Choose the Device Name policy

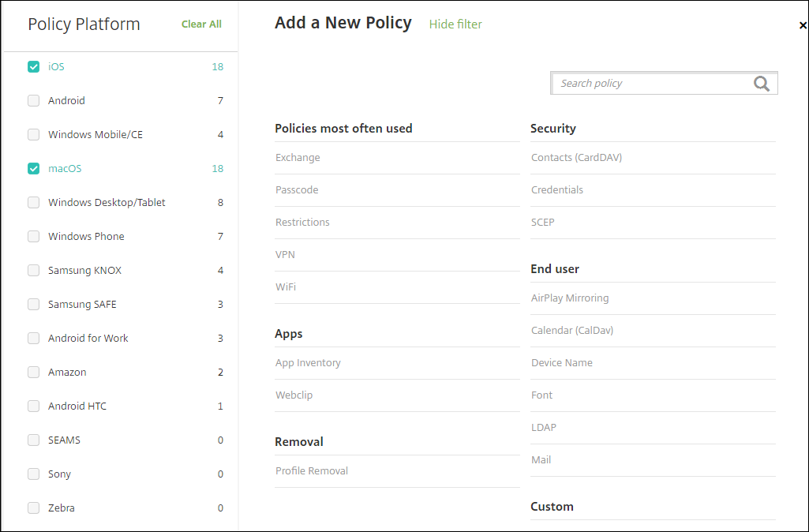click(562, 363)
